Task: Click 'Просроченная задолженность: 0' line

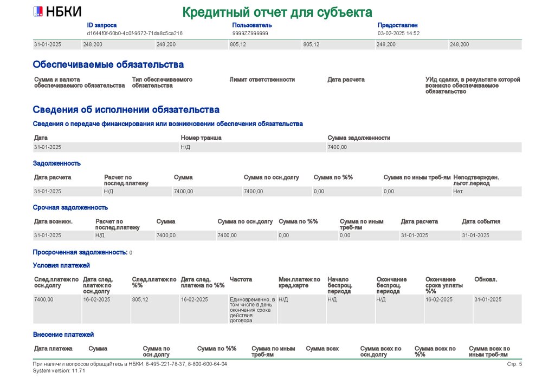Action: pyautogui.click(x=82, y=252)
